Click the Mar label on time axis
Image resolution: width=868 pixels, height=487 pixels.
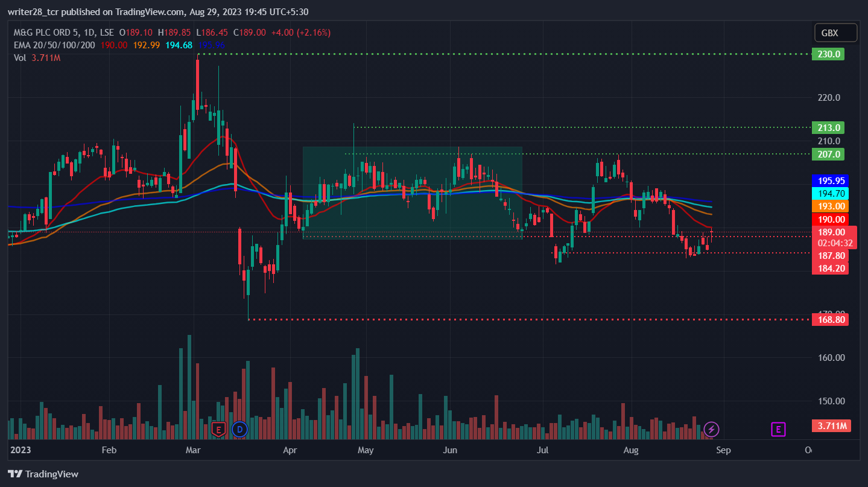[x=193, y=450]
